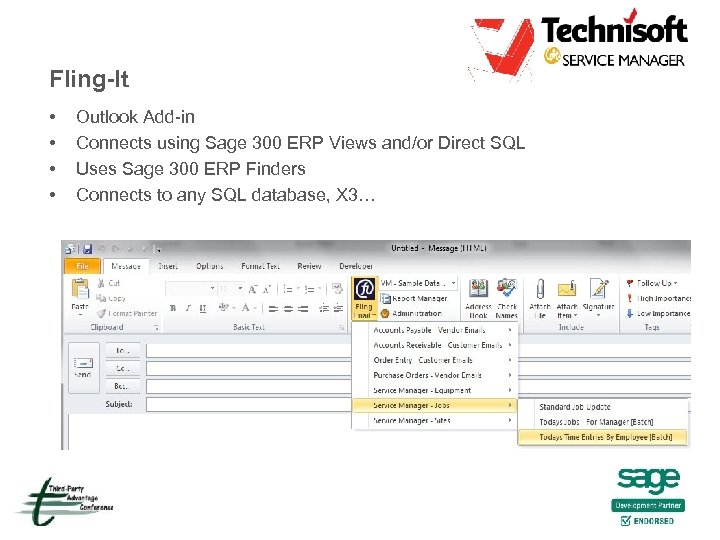The height and width of the screenshot is (540, 720).
Task: Align text center
Action: 288,309
